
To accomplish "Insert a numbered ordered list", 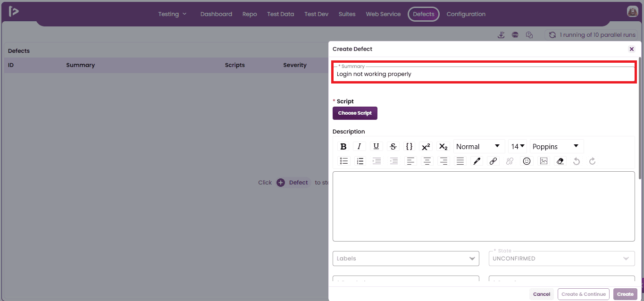I will pyautogui.click(x=360, y=161).
